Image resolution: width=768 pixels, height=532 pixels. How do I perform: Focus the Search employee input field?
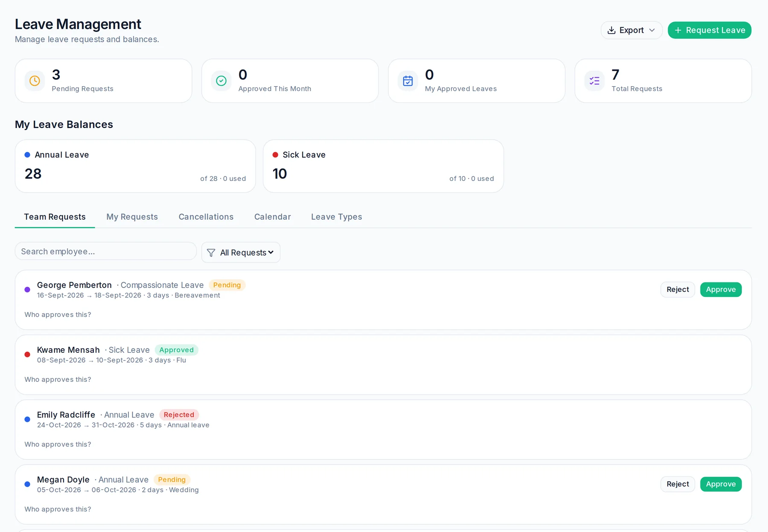pos(105,251)
